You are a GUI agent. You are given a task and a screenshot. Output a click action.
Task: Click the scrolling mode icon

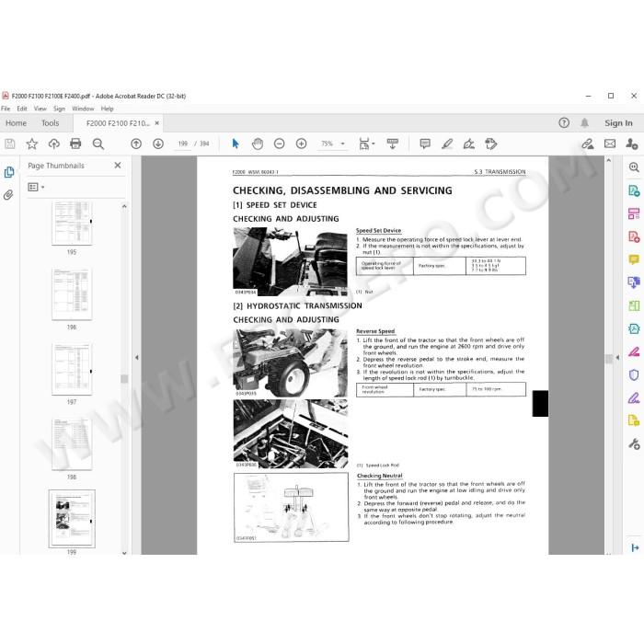(x=393, y=144)
